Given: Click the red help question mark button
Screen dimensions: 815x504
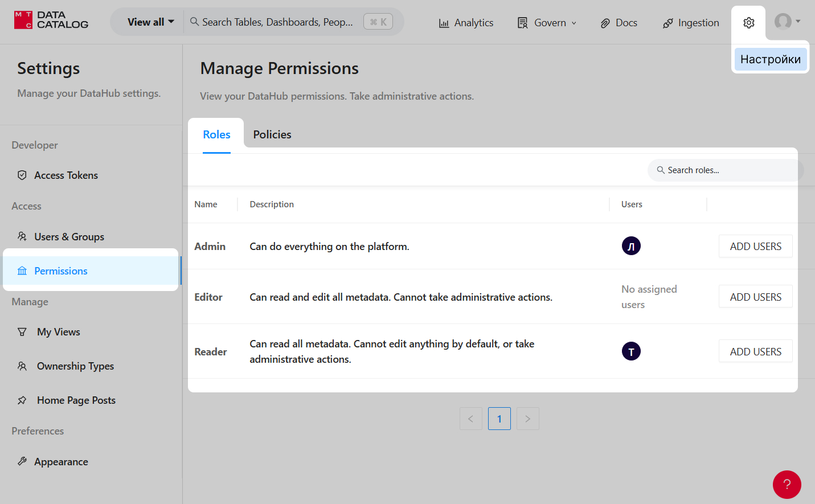Looking at the screenshot, I should point(787,484).
